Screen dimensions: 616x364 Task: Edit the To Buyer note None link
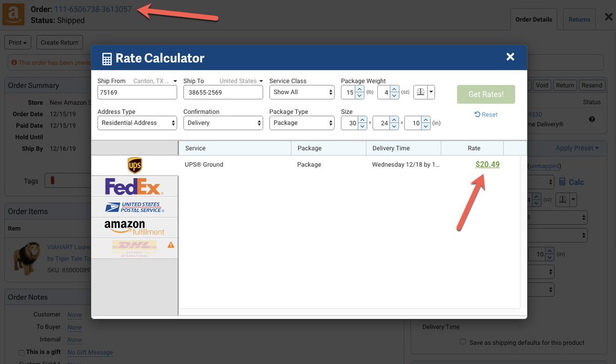coord(74,327)
